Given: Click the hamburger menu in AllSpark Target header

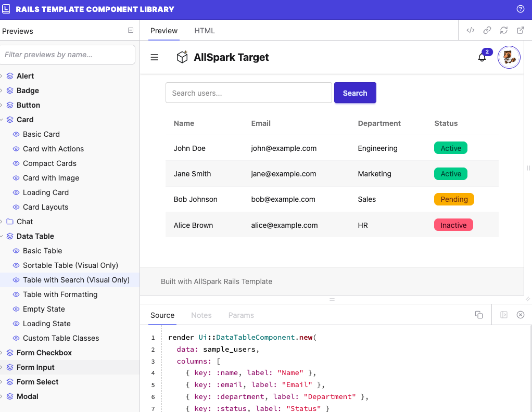Looking at the screenshot, I should click(154, 57).
